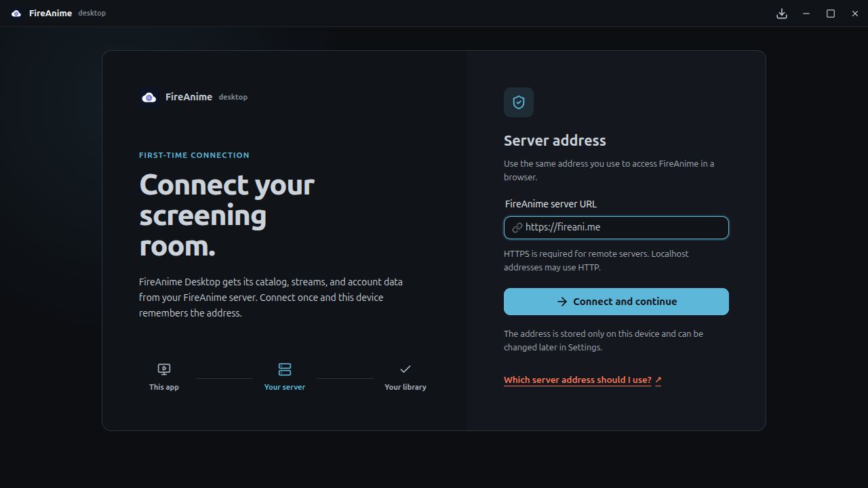The height and width of the screenshot is (488, 868).
Task: Click the link icon inside the URL field
Action: (517, 228)
